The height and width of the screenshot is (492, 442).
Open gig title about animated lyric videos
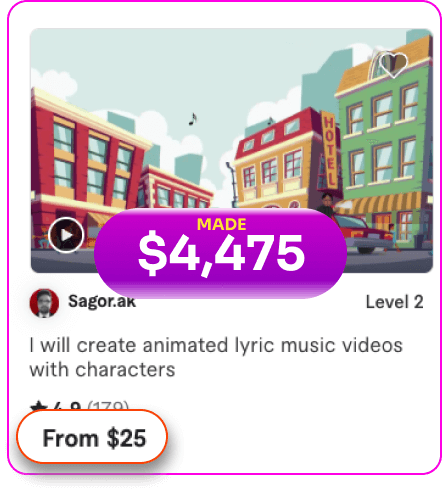216,357
